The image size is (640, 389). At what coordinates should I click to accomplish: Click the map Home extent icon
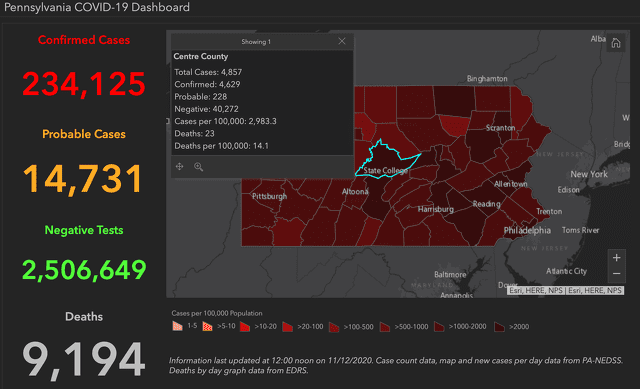(616, 42)
